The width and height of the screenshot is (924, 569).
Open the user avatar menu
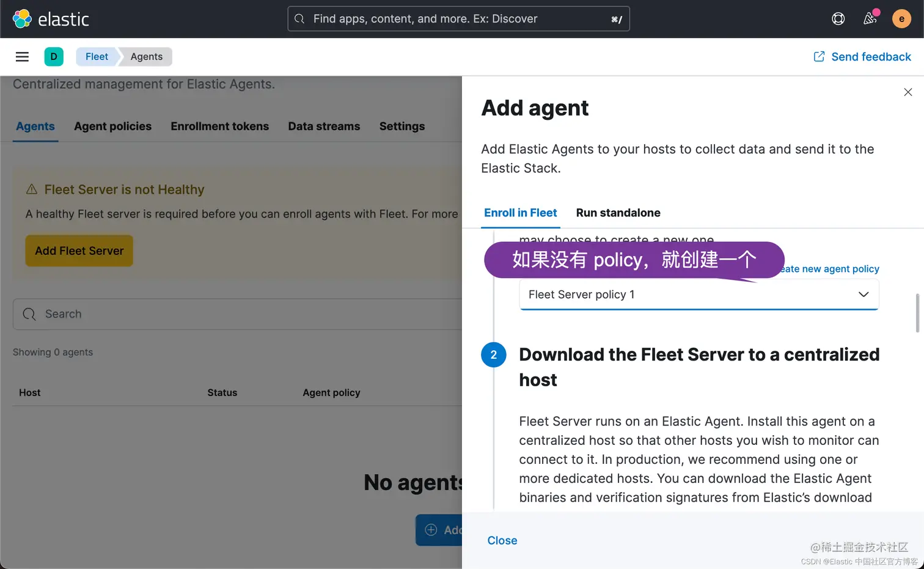901,19
